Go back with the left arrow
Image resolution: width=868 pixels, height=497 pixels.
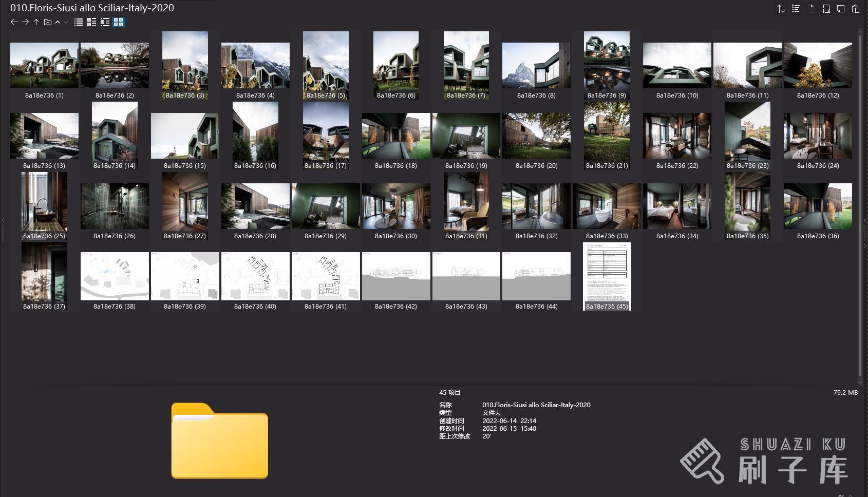pyautogui.click(x=14, y=22)
